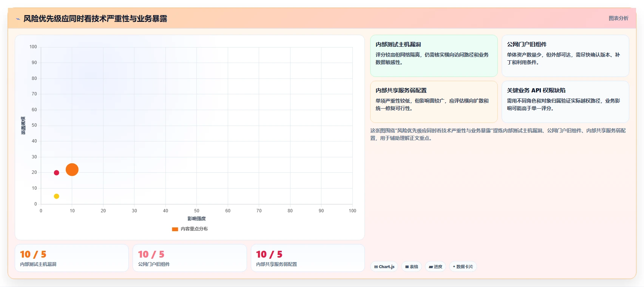
Task: Open the 内部共享服务弱配置 info card
Action: click(x=434, y=102)
